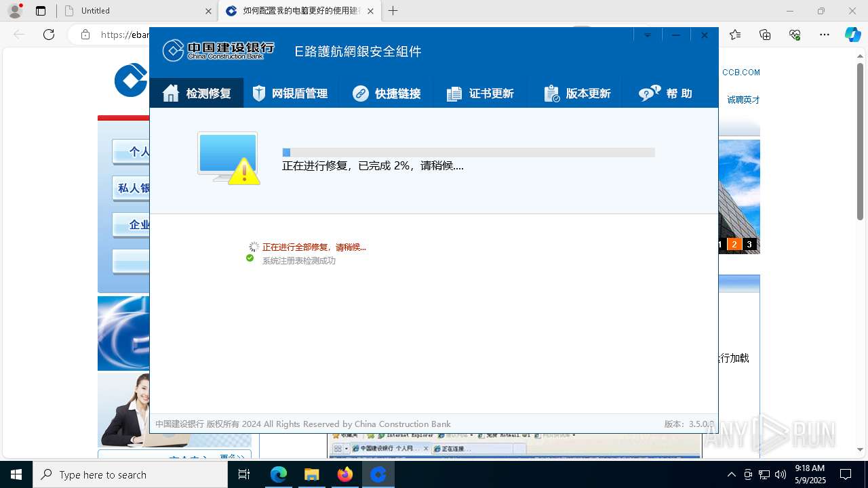Click the CCB logo on the webpage
This screenshot has width=868, height=488.
pos(131,80)
